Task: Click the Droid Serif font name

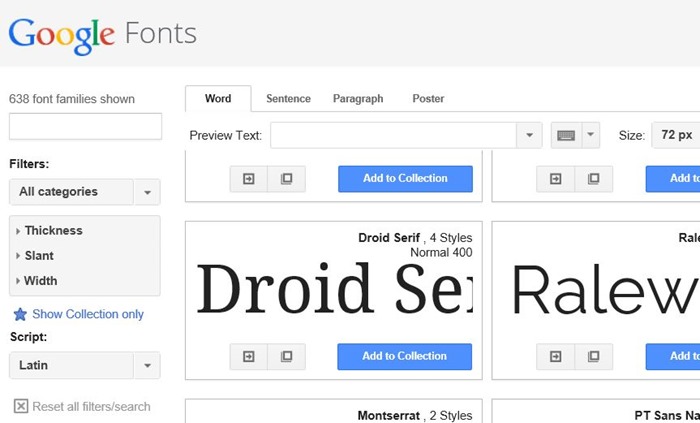Action: 389,238
